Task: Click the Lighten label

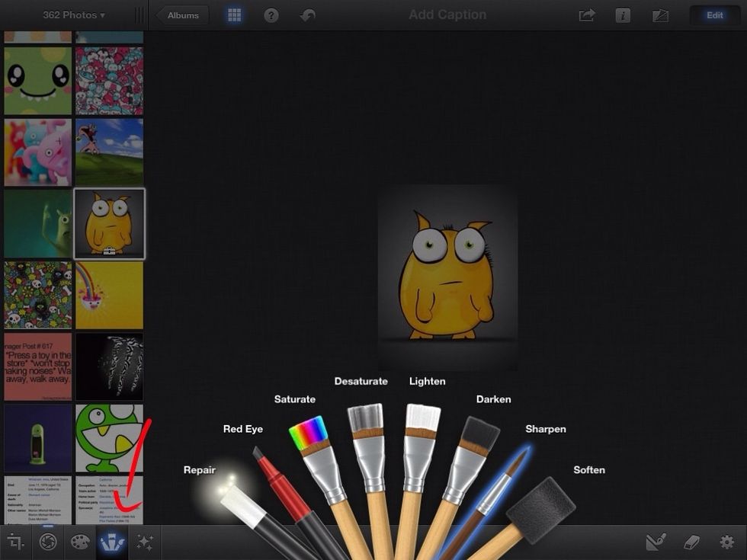Action: (x=428, y=382)
